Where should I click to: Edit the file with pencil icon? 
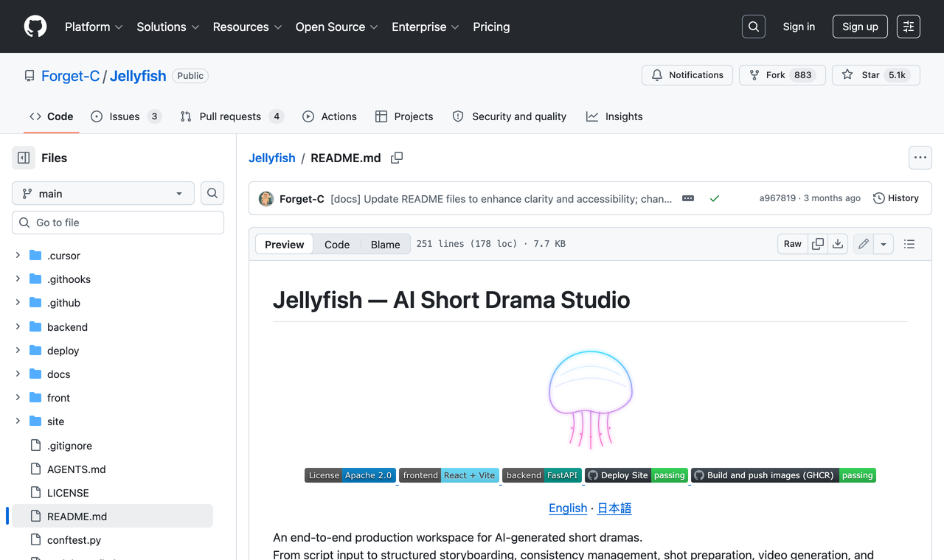[864, 244]
